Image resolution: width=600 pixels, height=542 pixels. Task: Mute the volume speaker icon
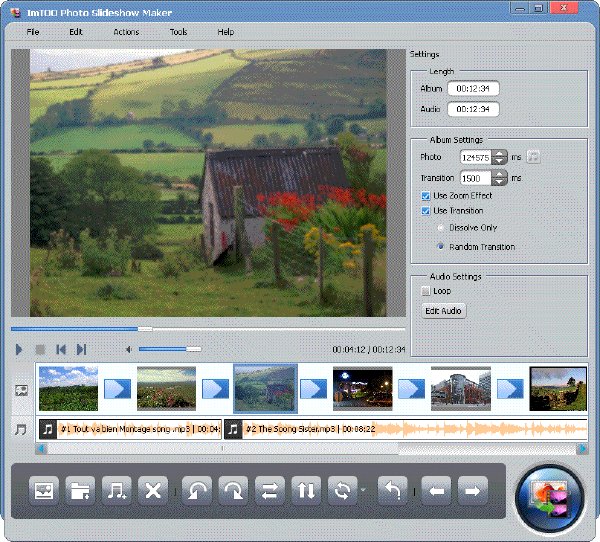pos(129,349)
